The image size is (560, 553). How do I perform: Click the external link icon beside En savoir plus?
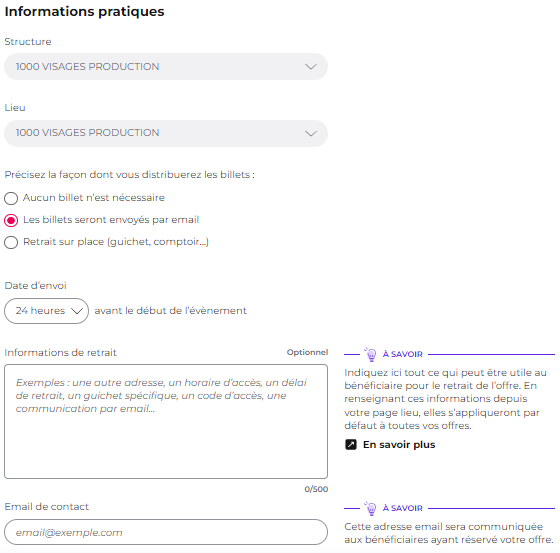[351, 444]
